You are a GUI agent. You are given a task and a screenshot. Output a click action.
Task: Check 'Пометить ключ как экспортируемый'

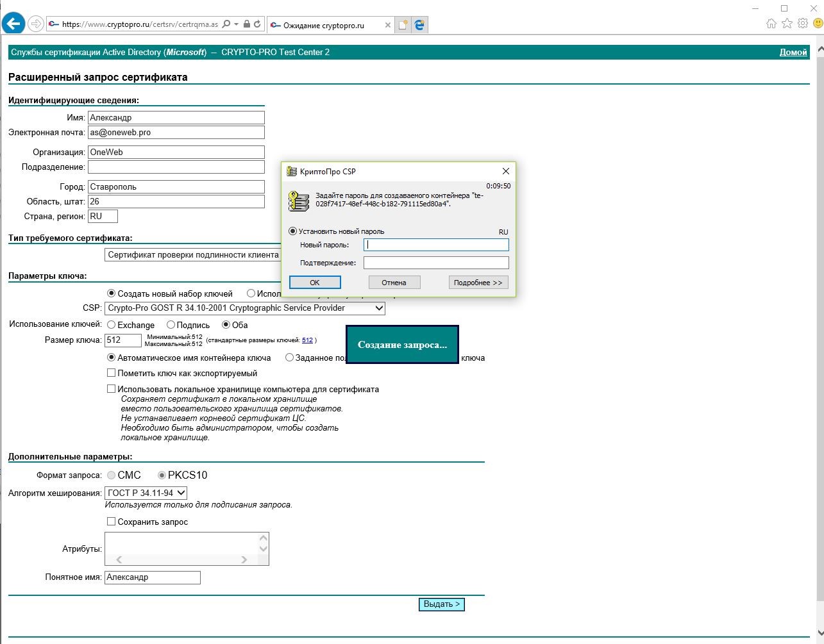click(x=112, y=373)
